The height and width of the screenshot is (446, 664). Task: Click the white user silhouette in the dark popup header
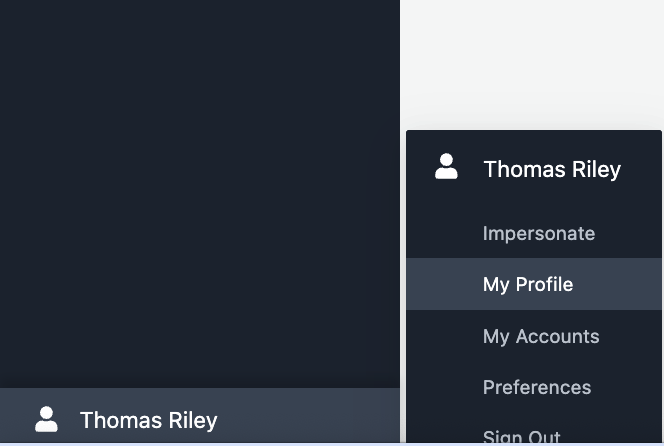point(446,168)
